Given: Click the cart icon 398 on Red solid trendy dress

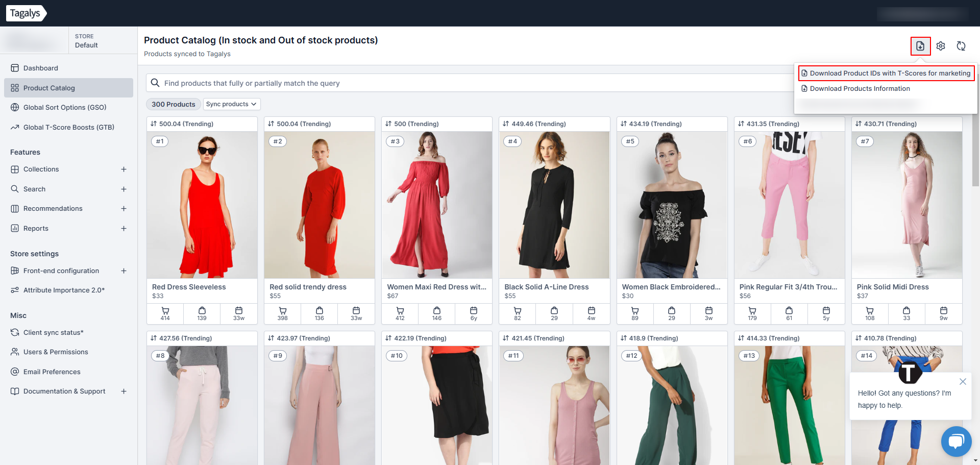Looking at the screenshot, I should click(x=283, y=310).
